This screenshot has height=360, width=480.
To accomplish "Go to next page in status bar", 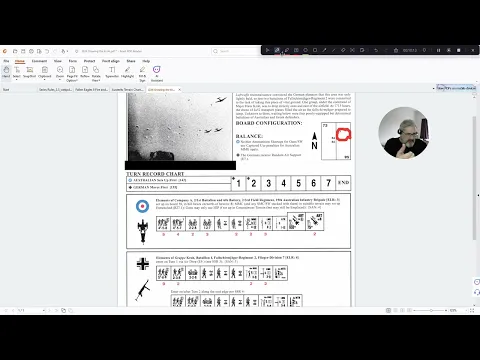I will tap(49, 310).
